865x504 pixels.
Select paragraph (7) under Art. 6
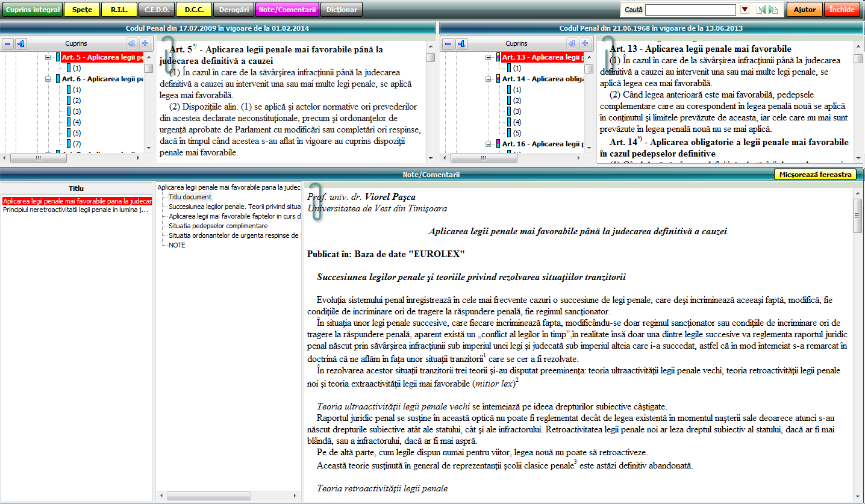[x=77, y=144]
